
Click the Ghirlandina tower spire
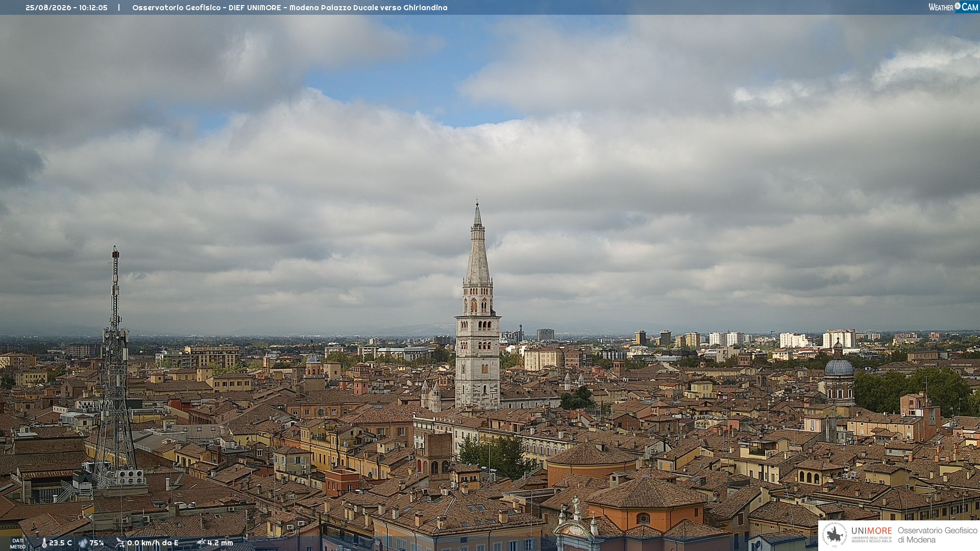click(x=478, y=245)
